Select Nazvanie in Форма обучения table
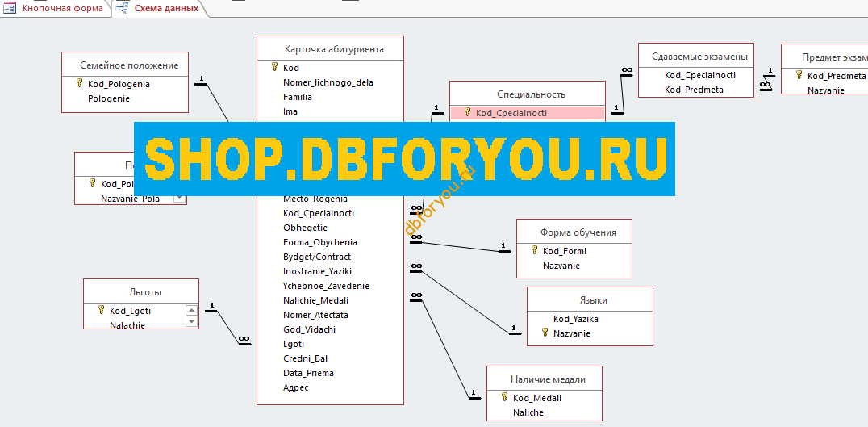The height and width of the screenshot is (427, 868). pos(561,266)
